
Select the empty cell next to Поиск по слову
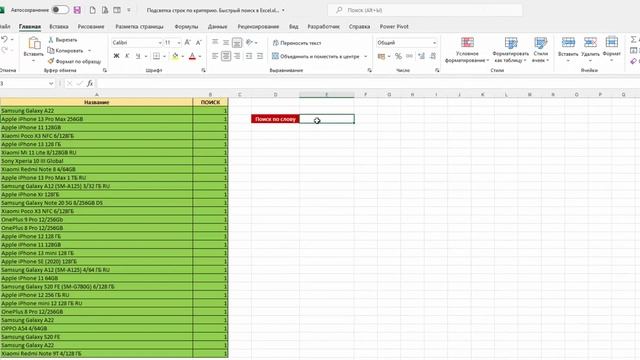pyautogui.click(x=327, y=119)
